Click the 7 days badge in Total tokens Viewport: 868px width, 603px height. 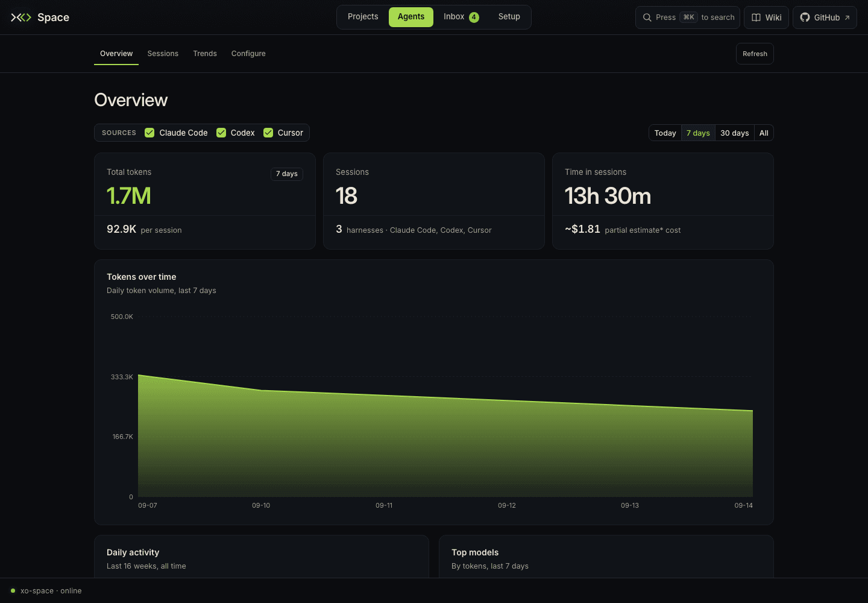coord(286,174)
